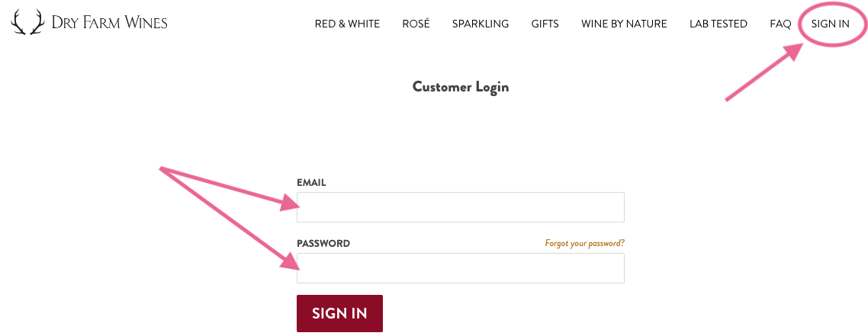Focus the Password input field
Screen dimensions: 868x336
460,268
